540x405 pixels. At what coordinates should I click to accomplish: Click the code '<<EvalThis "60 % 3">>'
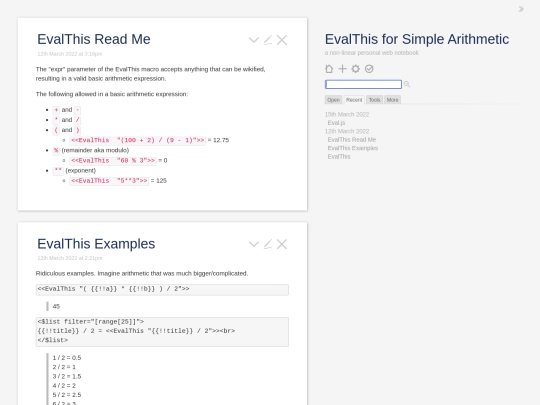tap(113, 160)
